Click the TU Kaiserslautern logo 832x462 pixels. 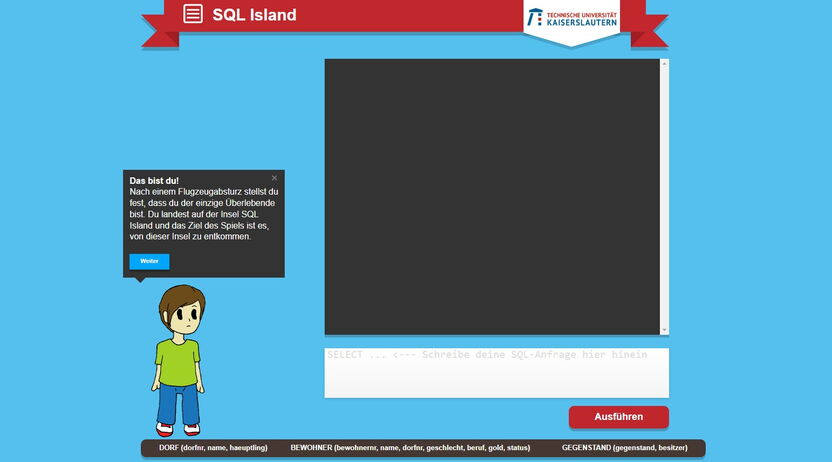572,18
